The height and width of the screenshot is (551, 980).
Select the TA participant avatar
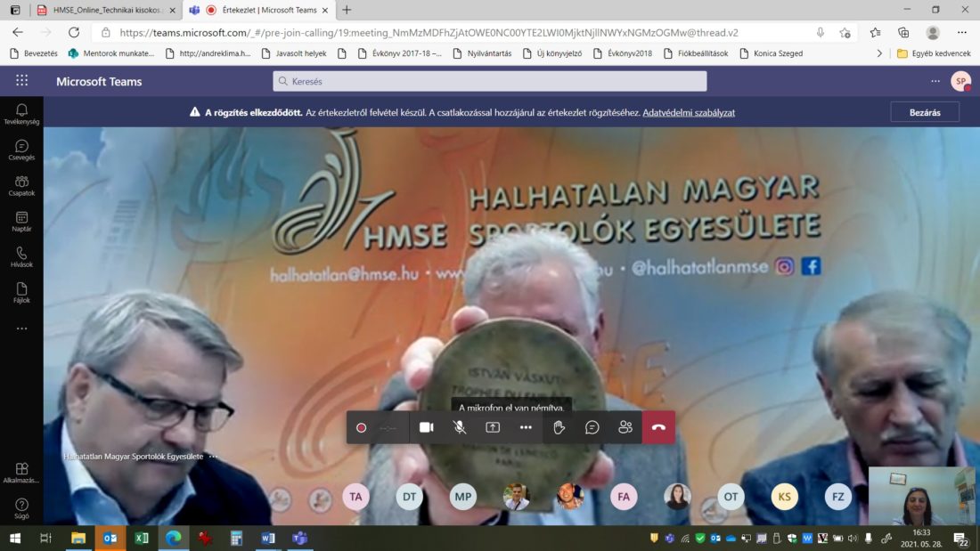point(355,497)
